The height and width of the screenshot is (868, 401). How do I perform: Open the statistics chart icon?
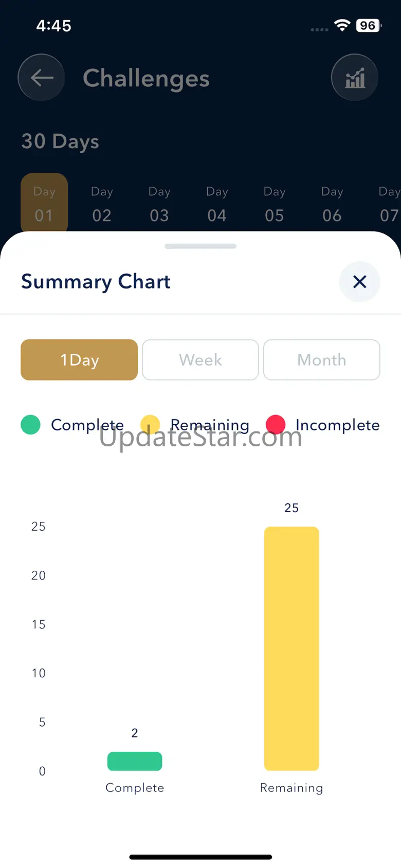(355, 78)
